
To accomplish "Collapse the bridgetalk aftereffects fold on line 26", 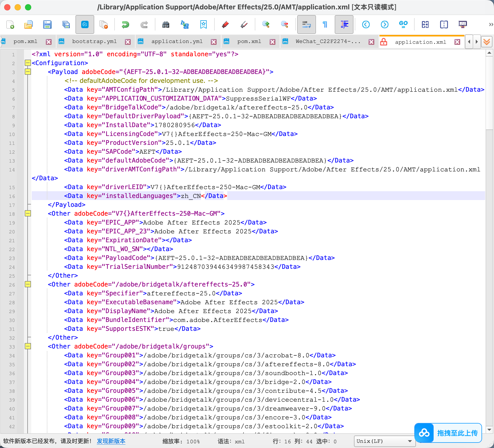I will pyautogui.click(x=28, y=284).
